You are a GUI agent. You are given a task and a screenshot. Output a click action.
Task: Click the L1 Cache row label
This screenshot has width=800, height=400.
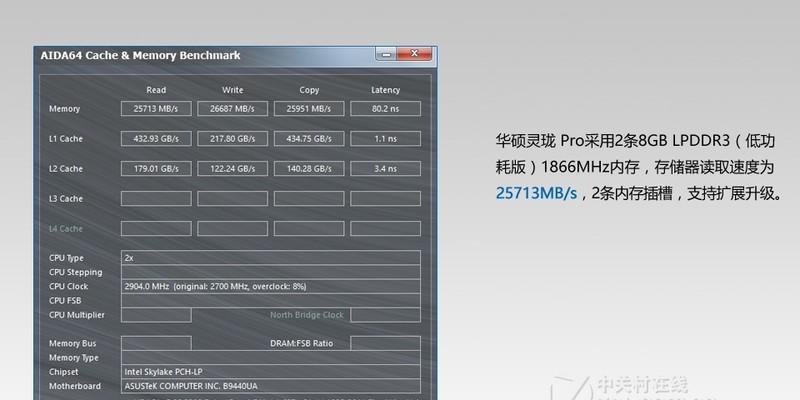click(x=66, y=139)
